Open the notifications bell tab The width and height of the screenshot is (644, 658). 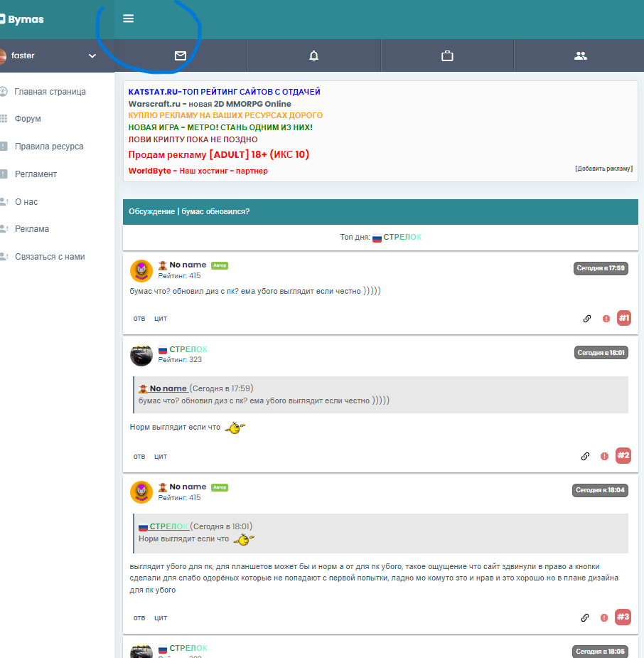pyautogui.click(x=314, y=55)
